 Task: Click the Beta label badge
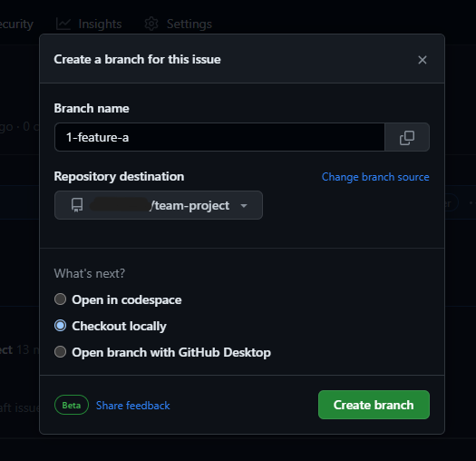tap(72, 405)
